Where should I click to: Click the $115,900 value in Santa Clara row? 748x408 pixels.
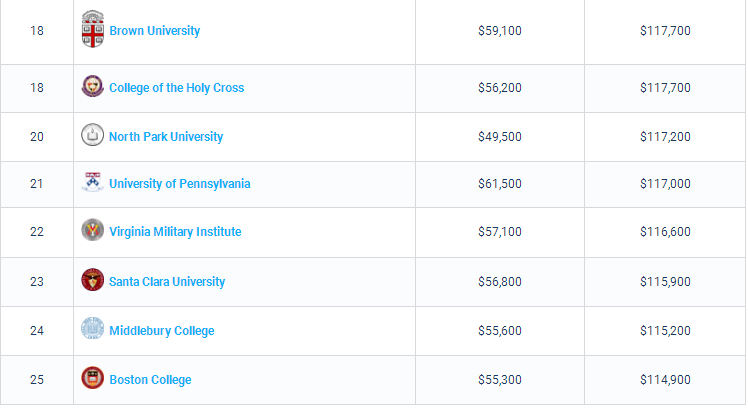(665, 282)
